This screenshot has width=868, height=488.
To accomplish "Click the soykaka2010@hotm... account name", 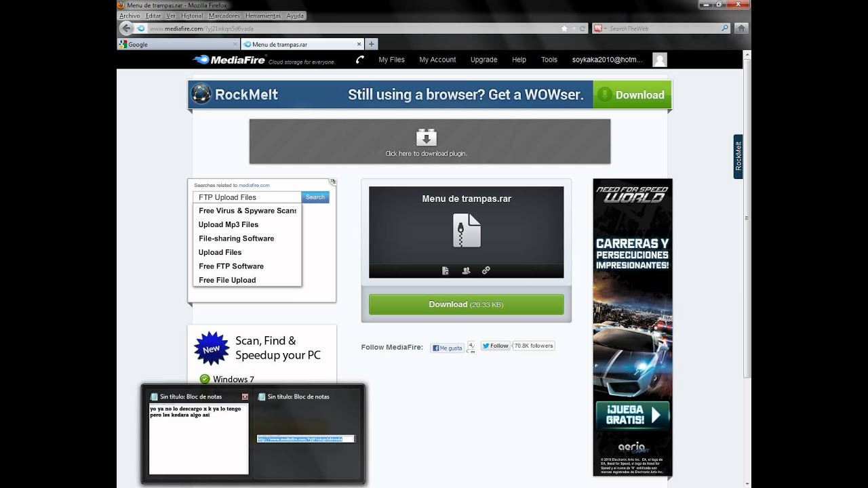I will [607, 60].
